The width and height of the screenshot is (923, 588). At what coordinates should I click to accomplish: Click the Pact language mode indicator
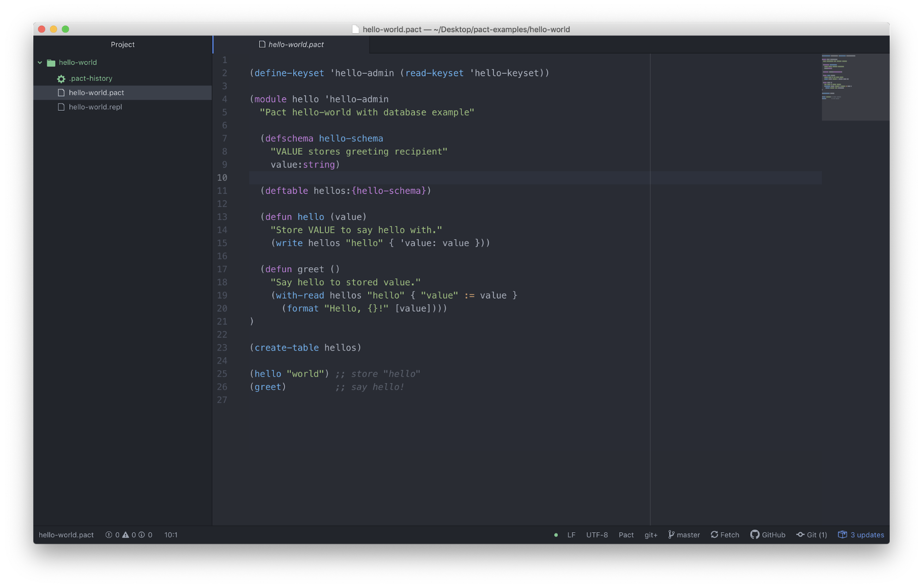(625, 535)
